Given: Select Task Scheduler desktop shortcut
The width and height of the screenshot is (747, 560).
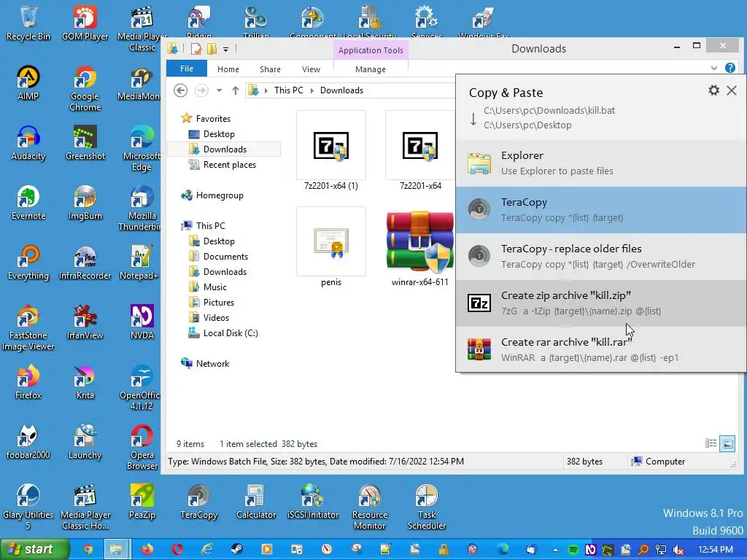Looking at the screenshot, I should (426, 507).
